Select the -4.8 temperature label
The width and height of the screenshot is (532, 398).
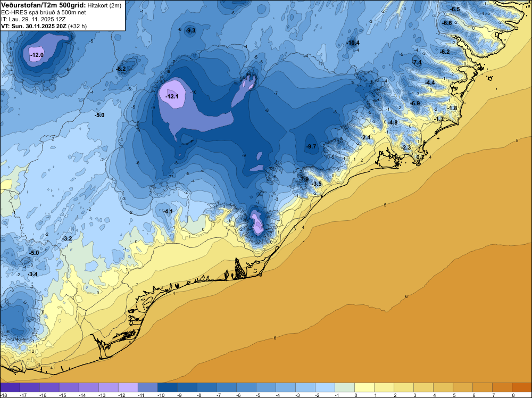[x=393, y=122]
